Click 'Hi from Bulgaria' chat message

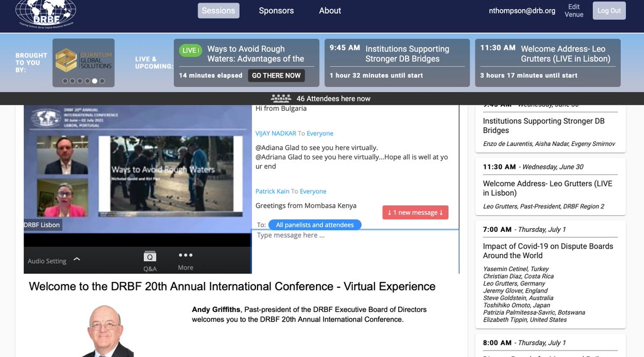(281, 108)
